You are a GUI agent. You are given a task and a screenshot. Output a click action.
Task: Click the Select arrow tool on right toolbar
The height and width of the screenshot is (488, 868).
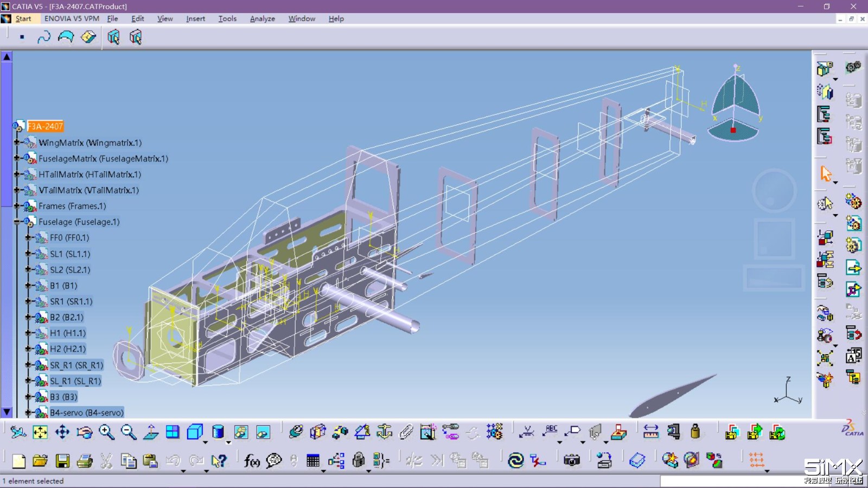click(x=826, y=174)
